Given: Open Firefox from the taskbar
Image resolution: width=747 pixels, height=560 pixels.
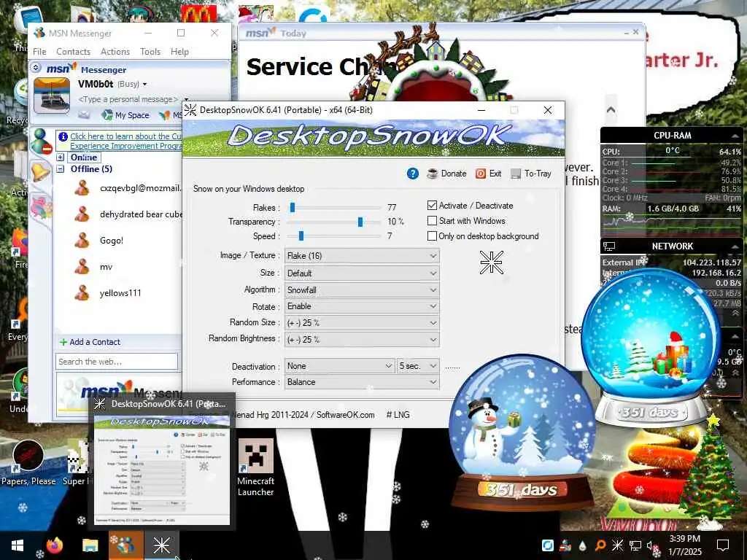Looking at the screenshot, I should [x=55, y=545].
